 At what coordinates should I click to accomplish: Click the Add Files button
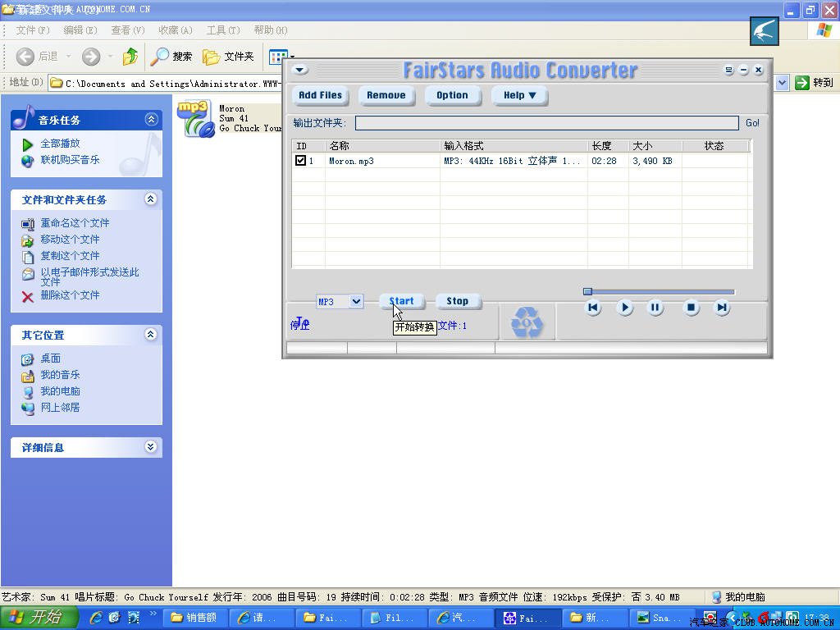pos(320,95)
